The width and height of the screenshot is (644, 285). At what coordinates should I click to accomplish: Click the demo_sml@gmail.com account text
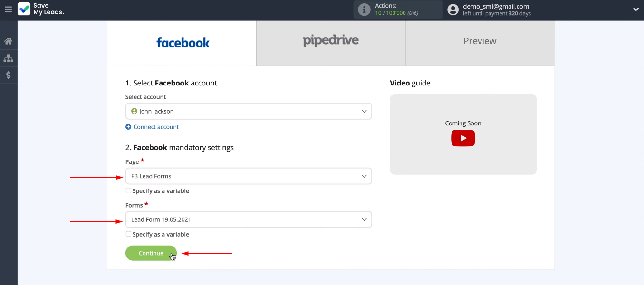pyautogui.click(x=496, y=6)
